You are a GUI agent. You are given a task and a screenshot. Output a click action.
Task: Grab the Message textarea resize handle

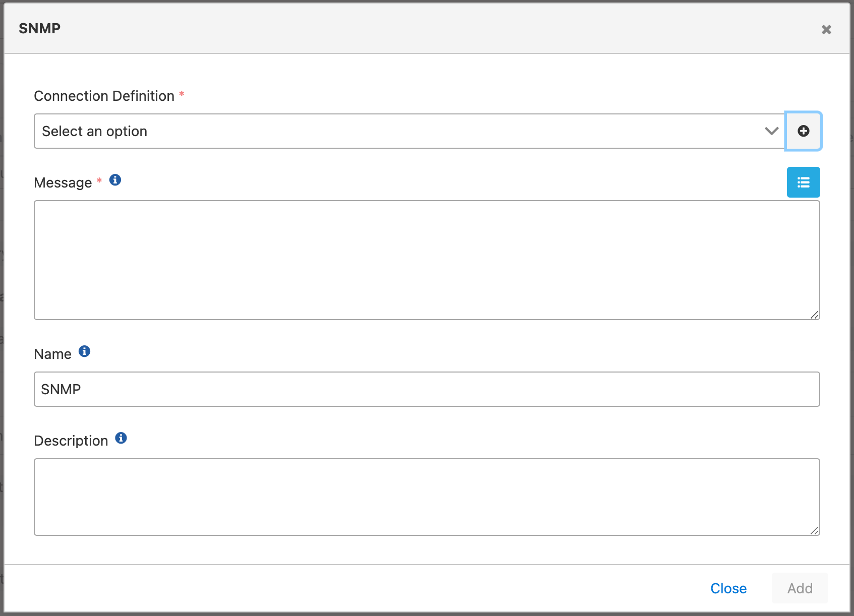coord(815,315)
